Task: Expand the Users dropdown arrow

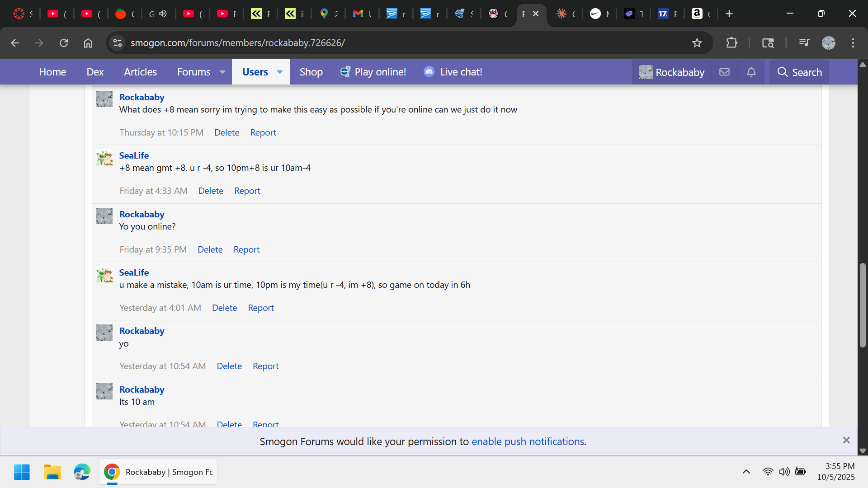Action: click(x=280, y=72)
